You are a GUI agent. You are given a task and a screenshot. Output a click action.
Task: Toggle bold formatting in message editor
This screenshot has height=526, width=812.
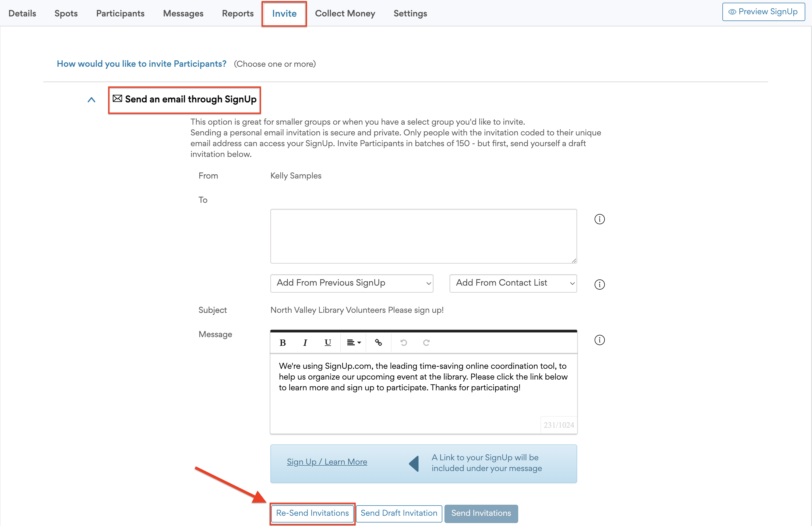coord(283,342)
